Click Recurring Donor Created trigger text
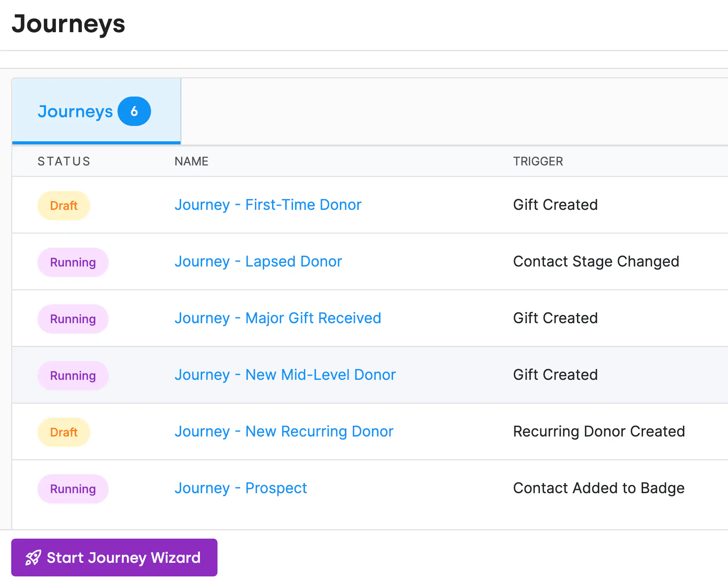This screenshot has width=728, height=582. [599, 432]
